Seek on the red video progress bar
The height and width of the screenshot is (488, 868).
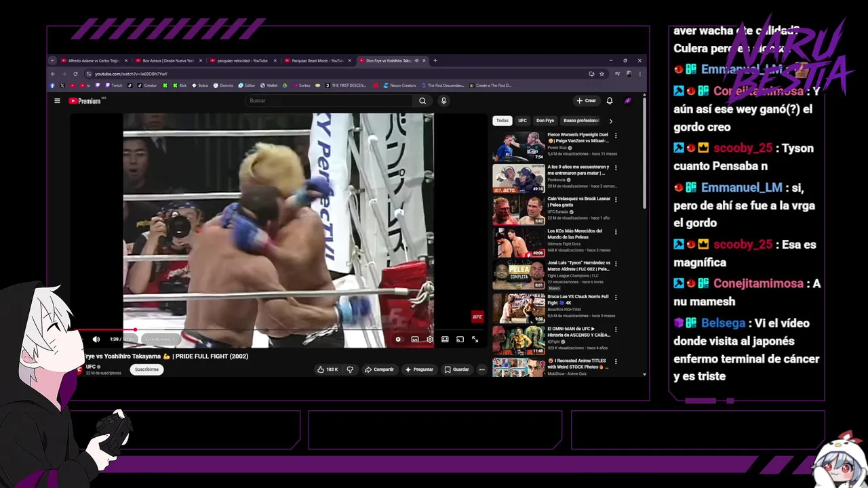point(279,330)
